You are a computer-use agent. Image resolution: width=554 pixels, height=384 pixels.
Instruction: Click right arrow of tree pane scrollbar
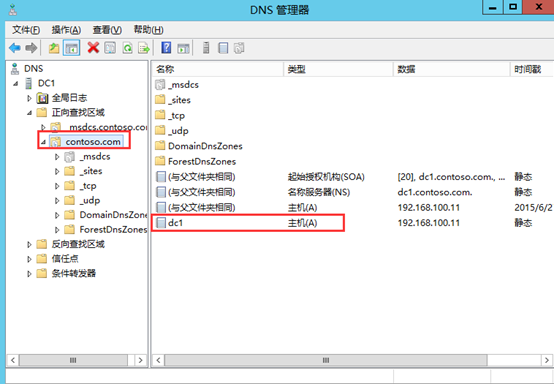click(x=141, y=360)
